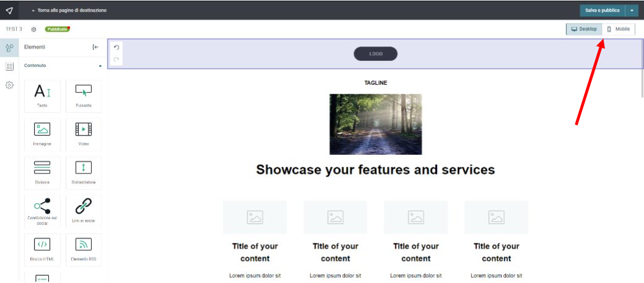This screenshot has width=644, height=283.
Task: Select the Immagine element
Action: click(42, 134)
